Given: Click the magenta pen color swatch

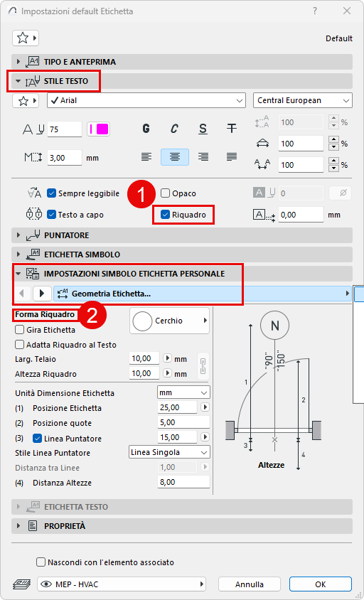Looking at the screenshot, I should pos(99,129).
